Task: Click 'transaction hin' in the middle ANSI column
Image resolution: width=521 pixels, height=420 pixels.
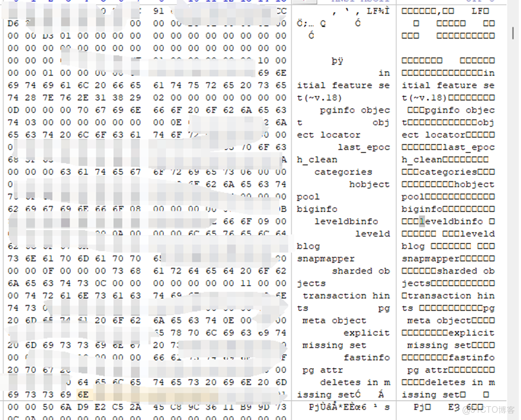Action: tap(346, 296)
